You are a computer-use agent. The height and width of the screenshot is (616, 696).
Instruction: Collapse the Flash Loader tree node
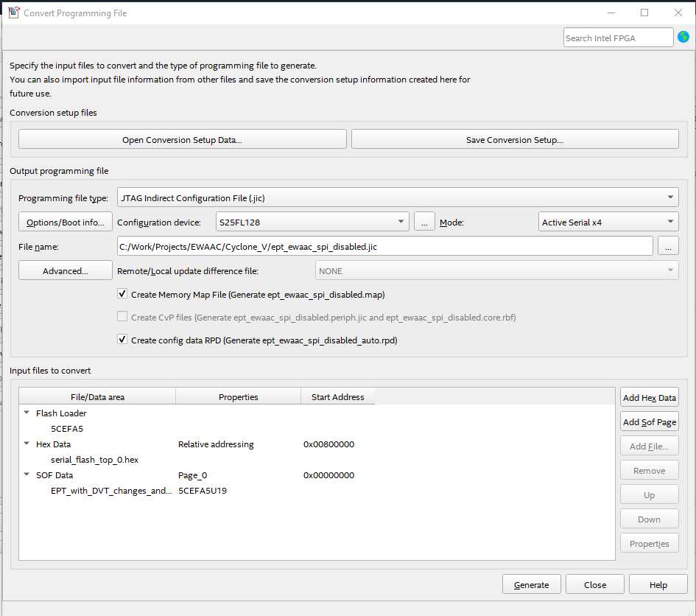tap(27, 413)
